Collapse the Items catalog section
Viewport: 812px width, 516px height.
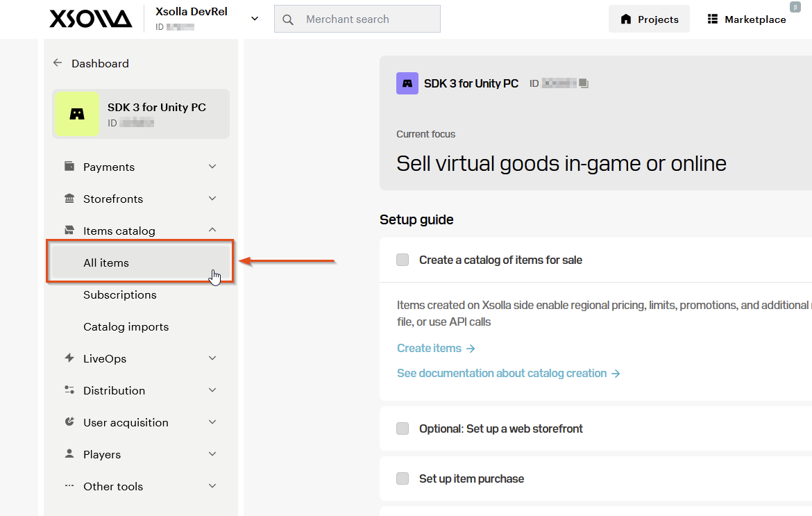pyautogui.click(x=212, y=230)
